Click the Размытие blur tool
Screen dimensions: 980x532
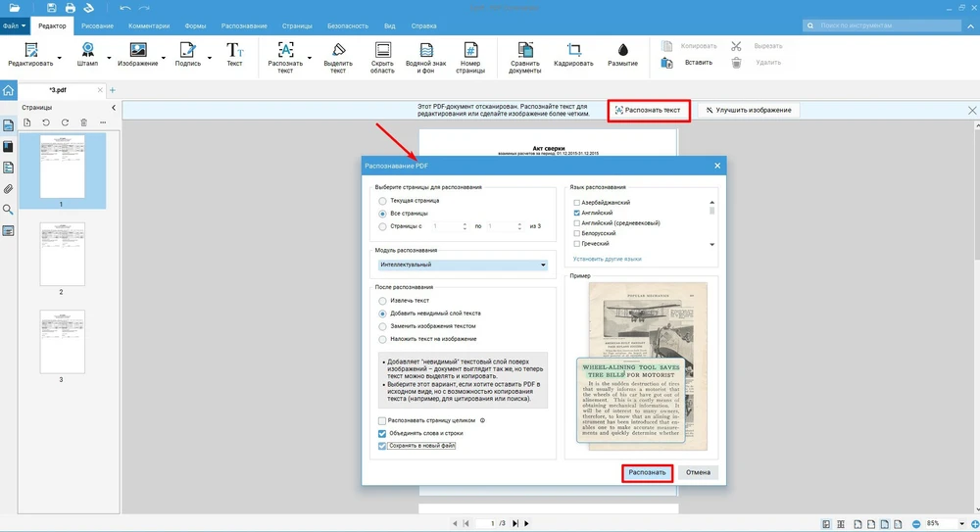tap(622, 54)
